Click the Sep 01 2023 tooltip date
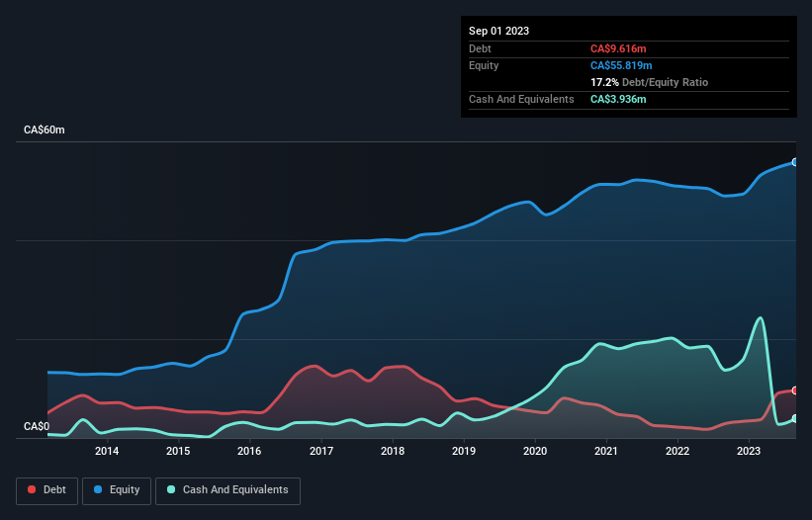Viewport: 812px width, 520px height. (x=498, y=31)
